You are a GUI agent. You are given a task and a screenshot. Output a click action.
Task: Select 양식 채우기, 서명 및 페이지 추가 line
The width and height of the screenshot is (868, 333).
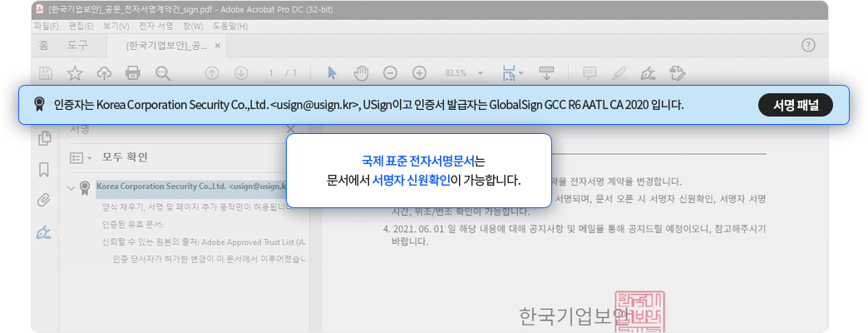point(198,208)
